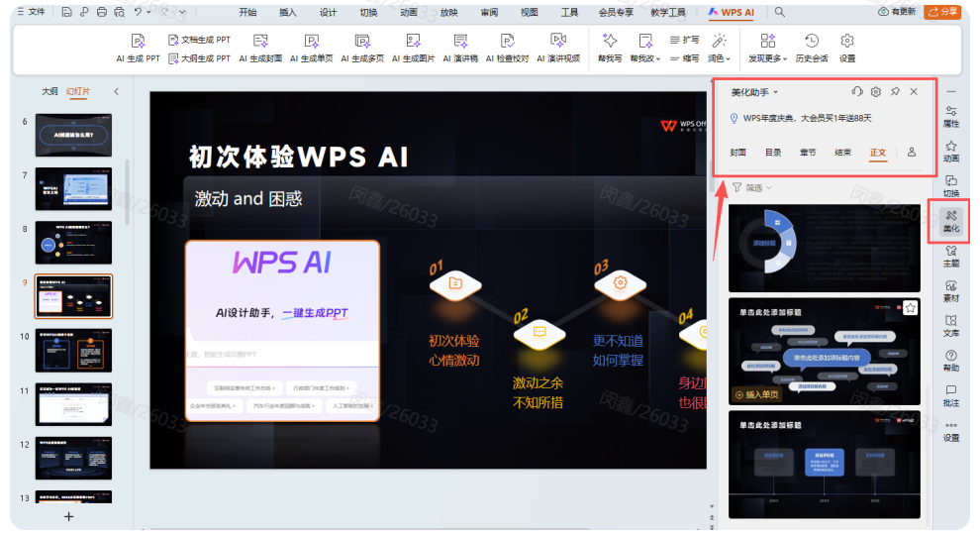Favorite the bubble template with star
The height and width of the screenshot is (535, 980).
(x=911, y=308)
